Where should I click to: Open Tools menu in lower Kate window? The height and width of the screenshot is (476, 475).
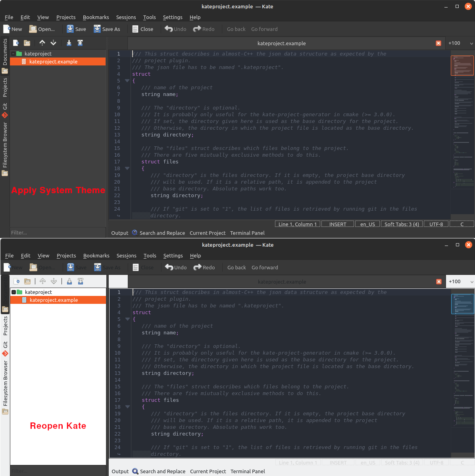tap(150, 255)
